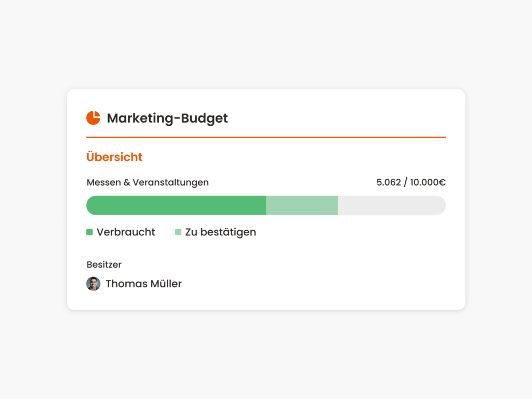Open the Übersicht section heading
The image size is (532, 399).
[114, 157]
